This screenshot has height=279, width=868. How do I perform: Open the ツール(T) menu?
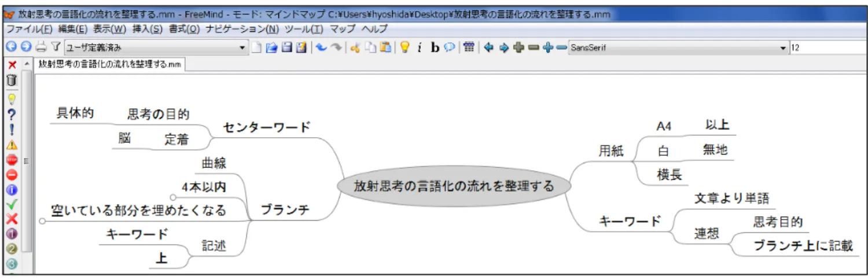[304, 29]
